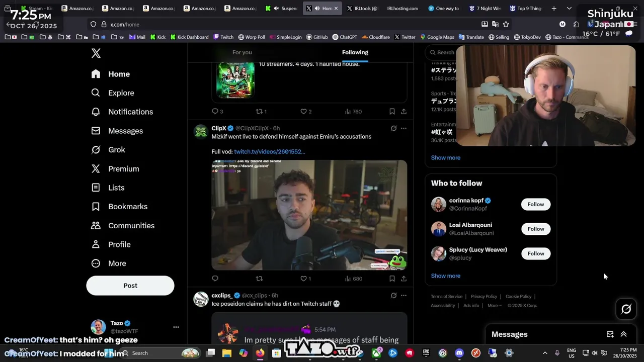Bookmark the ClipX Mizkif post

[x=392, y=278]
